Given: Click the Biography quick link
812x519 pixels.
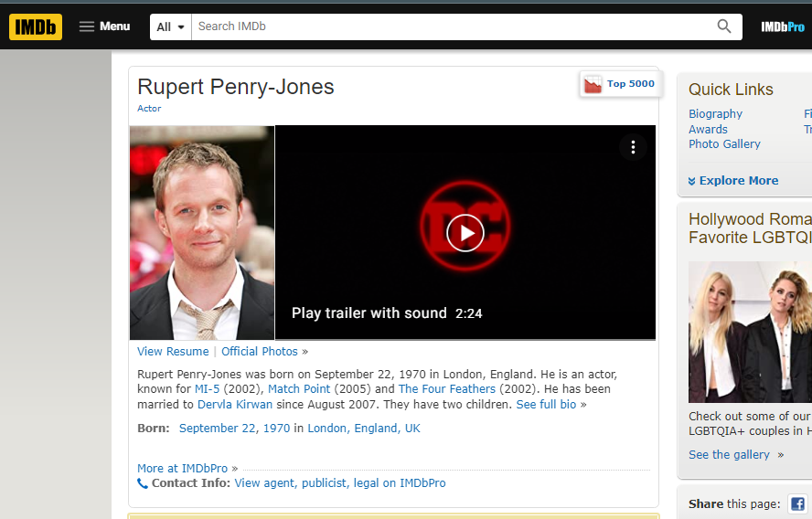Looking at the screenshot, I should 715,114.
